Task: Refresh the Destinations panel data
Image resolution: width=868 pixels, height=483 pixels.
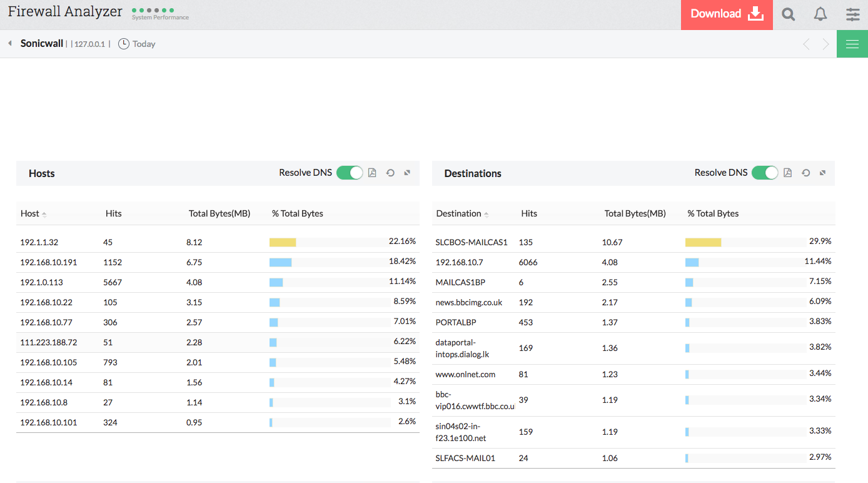Action: pos(805,172)
